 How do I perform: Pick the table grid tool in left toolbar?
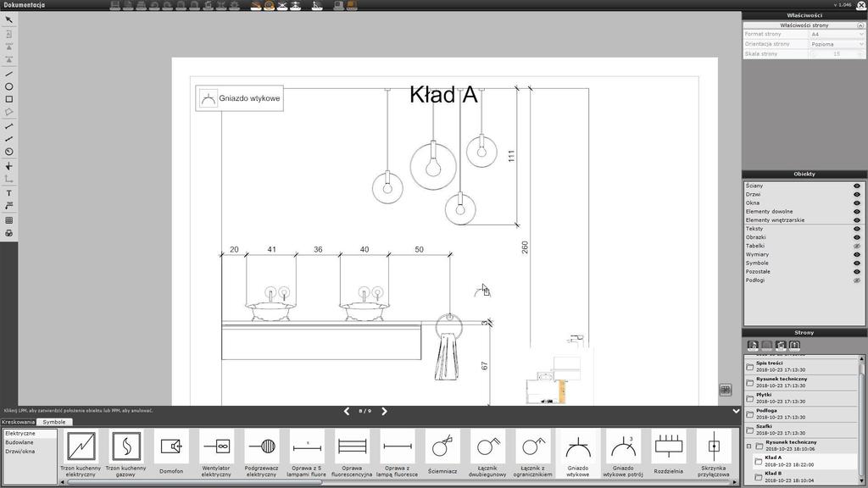click(8, 220)
